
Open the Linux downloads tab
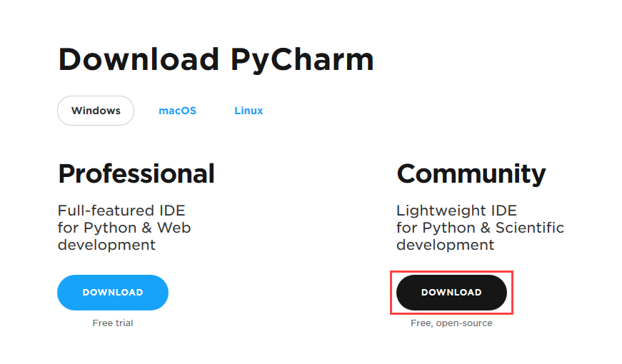[249, 111]
